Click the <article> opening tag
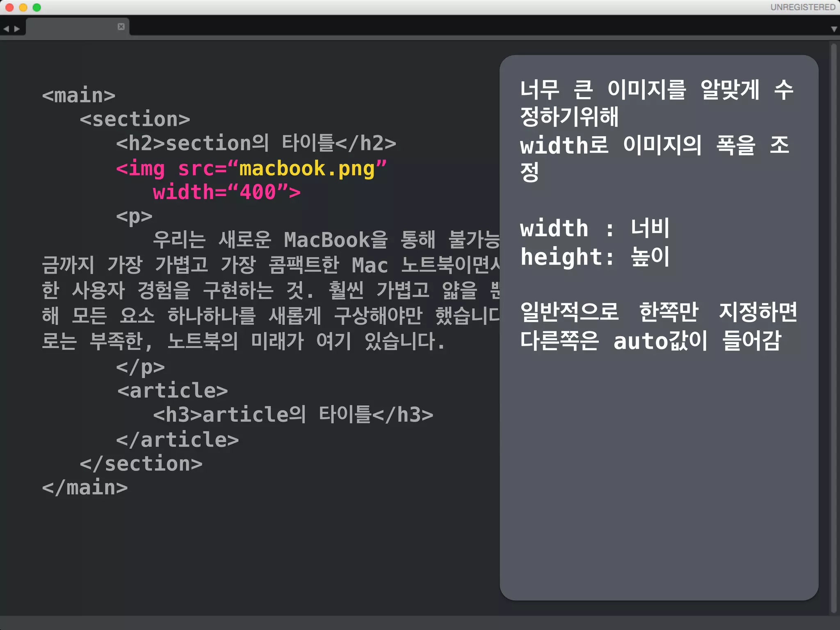840x630 pixels. (x=172, y=390)
